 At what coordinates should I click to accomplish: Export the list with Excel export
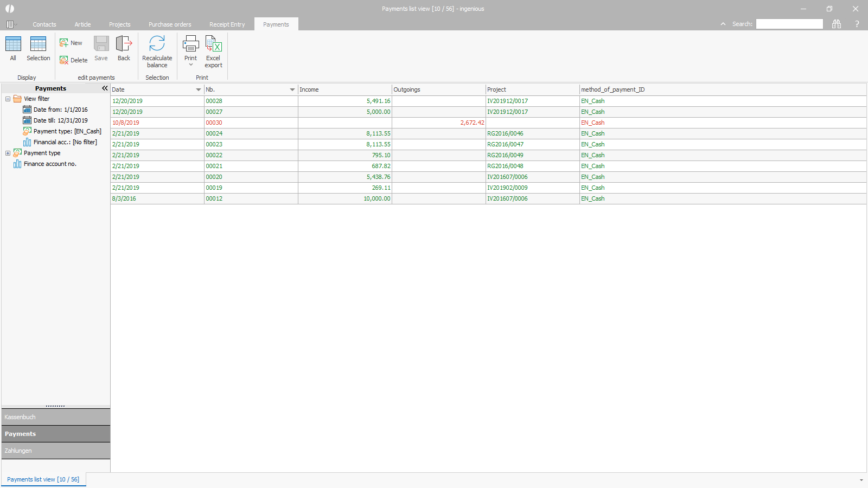pos(213,51)
